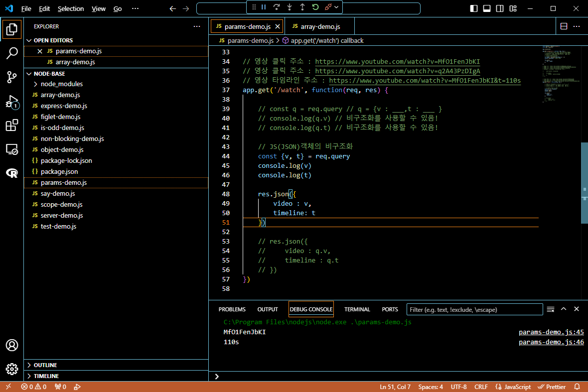Expand the node_modules folder
The height and width of the screenshot is (392, 588).
tap(116, 84)
